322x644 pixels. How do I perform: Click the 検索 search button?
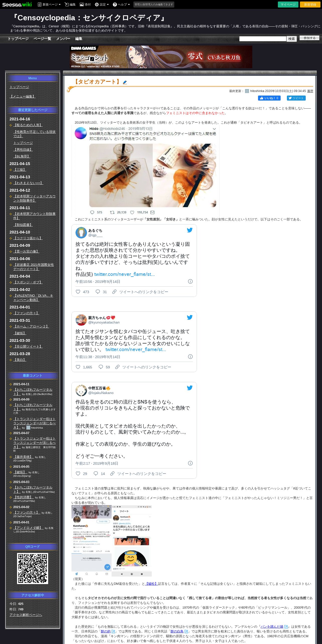click(x=291, y=39)
